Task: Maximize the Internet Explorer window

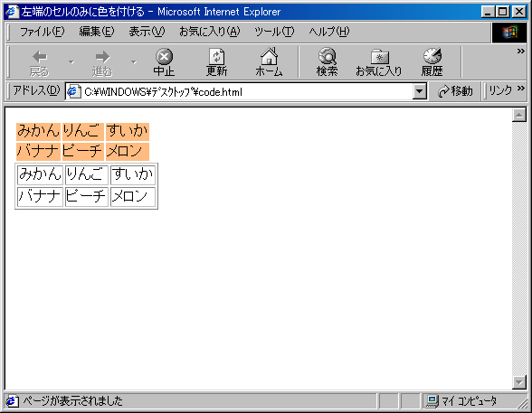Action: pyautogui.click(x=502, y=12)
